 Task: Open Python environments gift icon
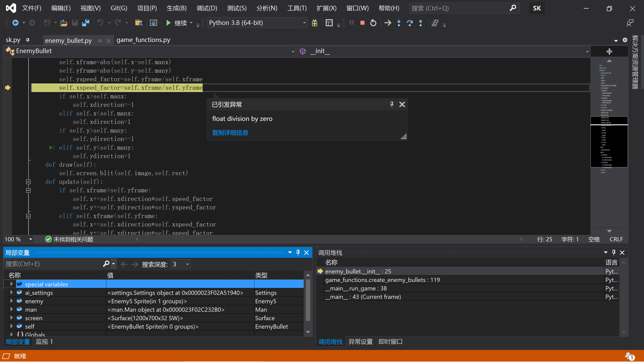(315, 23)
